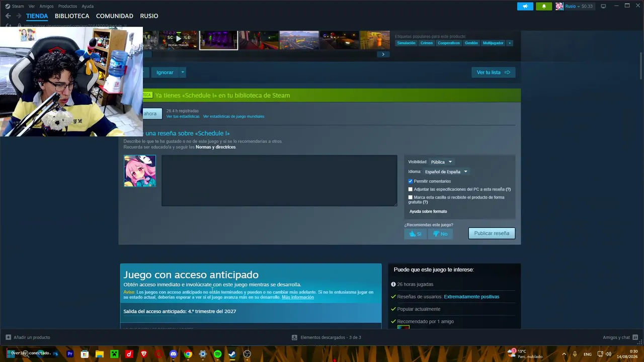644x362 pixels.
Task: Add another tag with the plus button
Action: [x=510, y=43]
